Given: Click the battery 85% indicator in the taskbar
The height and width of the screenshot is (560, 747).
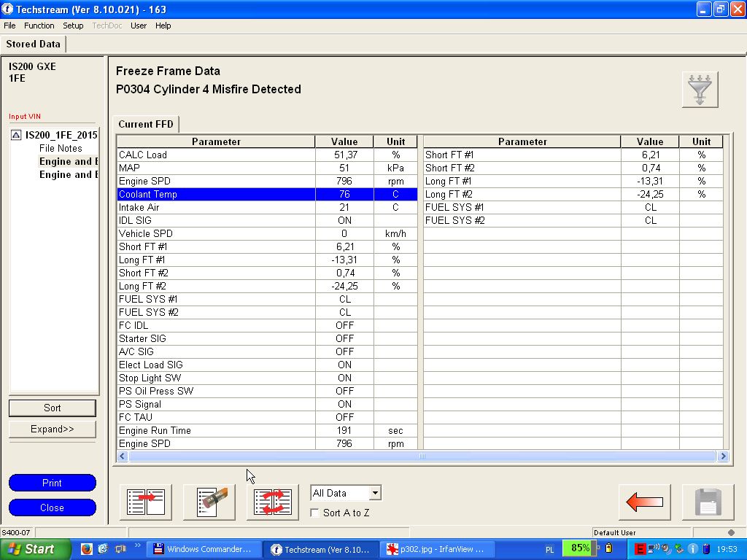Looking at the screenshot, I should click(x=579, y=548).
